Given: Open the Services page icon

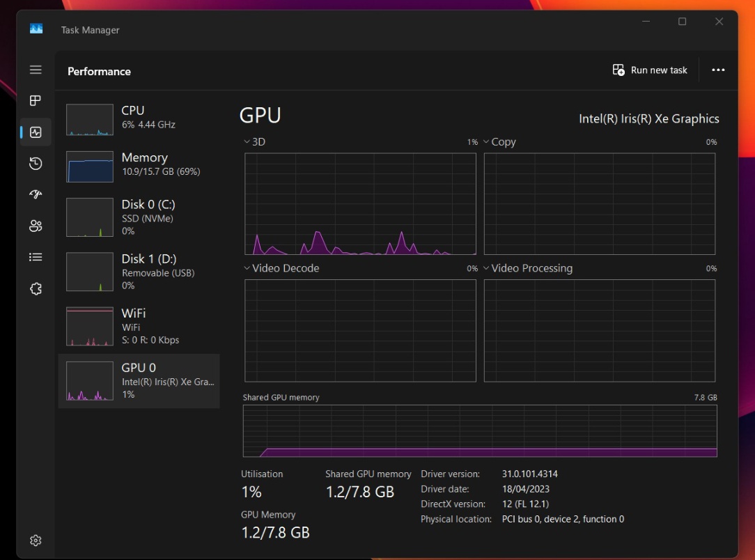Looking at the screenshot, I should [36, 288].
